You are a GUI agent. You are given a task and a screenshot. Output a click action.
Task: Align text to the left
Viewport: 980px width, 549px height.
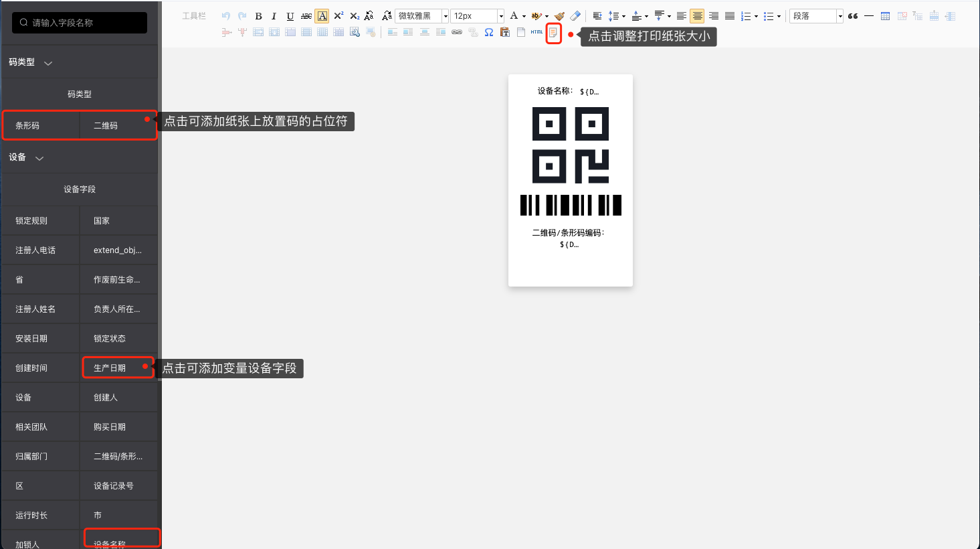pyautogui.click(x=682, y=16)
